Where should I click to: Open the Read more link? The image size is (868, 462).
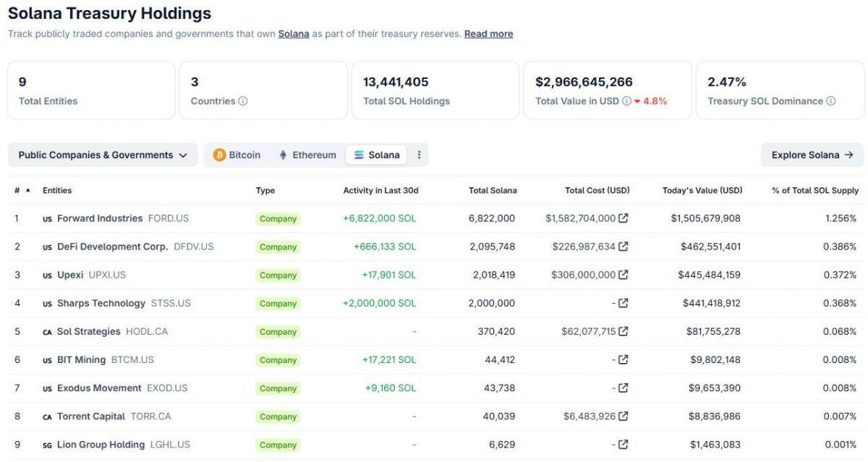[488, 34]
